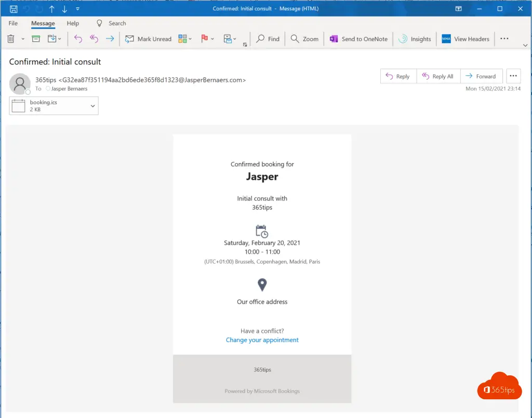This screenshot has width=532, height=418.
Task: Click the Follow Up flag icon
Action: [x=204, y=38]
